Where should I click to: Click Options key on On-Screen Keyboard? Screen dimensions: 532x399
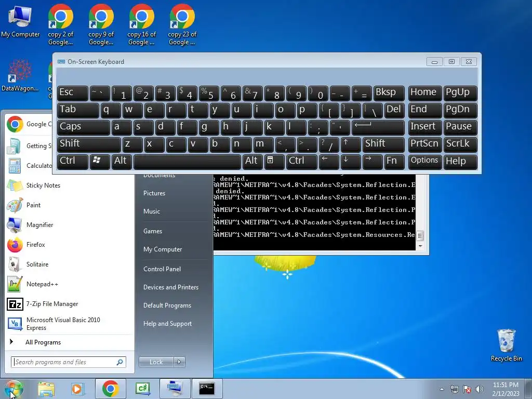click(425, 162)
